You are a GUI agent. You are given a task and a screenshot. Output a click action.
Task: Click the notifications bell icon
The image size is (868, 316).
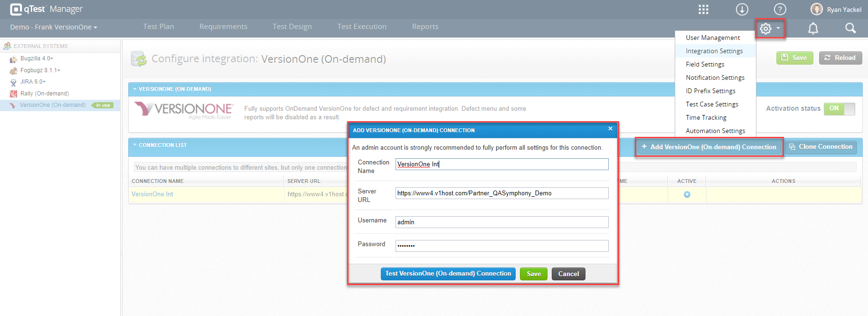coord(813,29)
